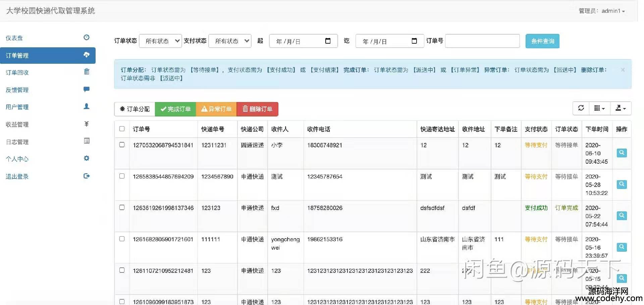644x305 pixels.
Task: Click the system title 大学校园快递代取管理系统
Action: [51, 11]
